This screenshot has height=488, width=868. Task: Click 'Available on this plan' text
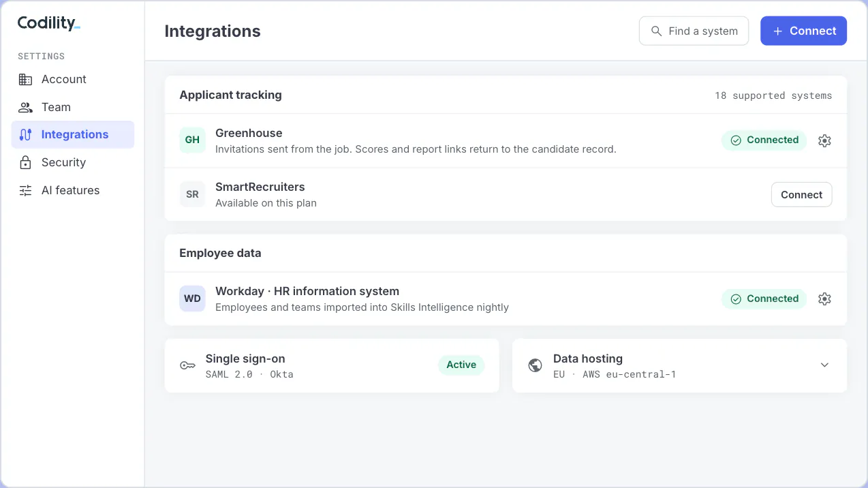(266, 203)
